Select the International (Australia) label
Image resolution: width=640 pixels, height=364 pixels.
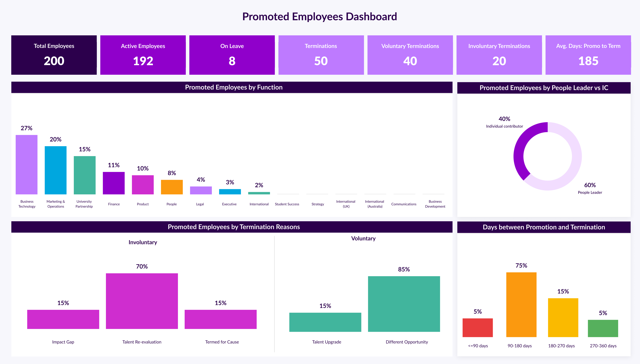[x=374, y=204]
